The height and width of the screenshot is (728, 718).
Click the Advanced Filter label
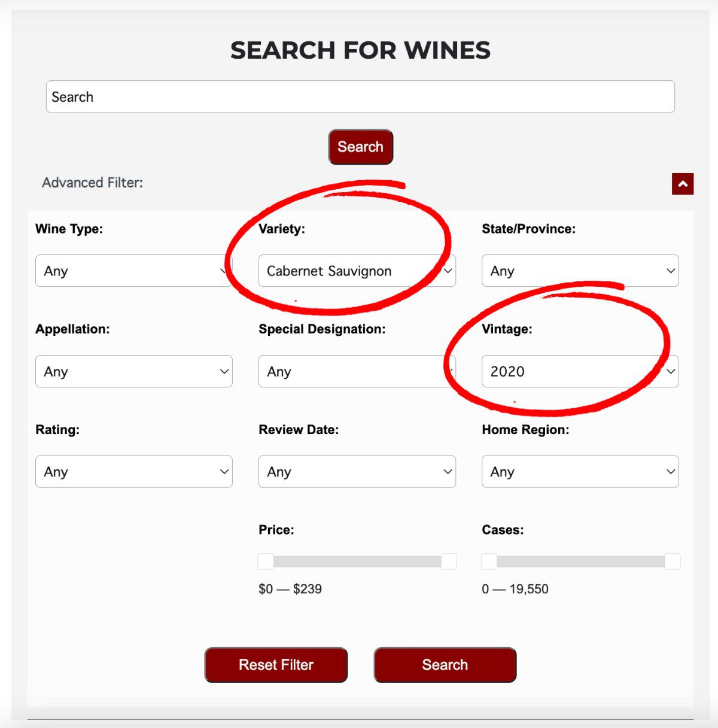(x=92, y=183)
